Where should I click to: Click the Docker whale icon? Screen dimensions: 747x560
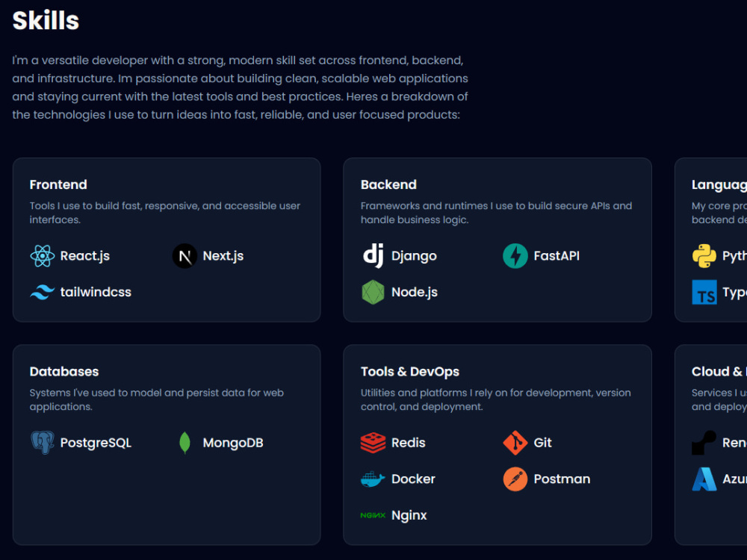(x=373, y=479)
